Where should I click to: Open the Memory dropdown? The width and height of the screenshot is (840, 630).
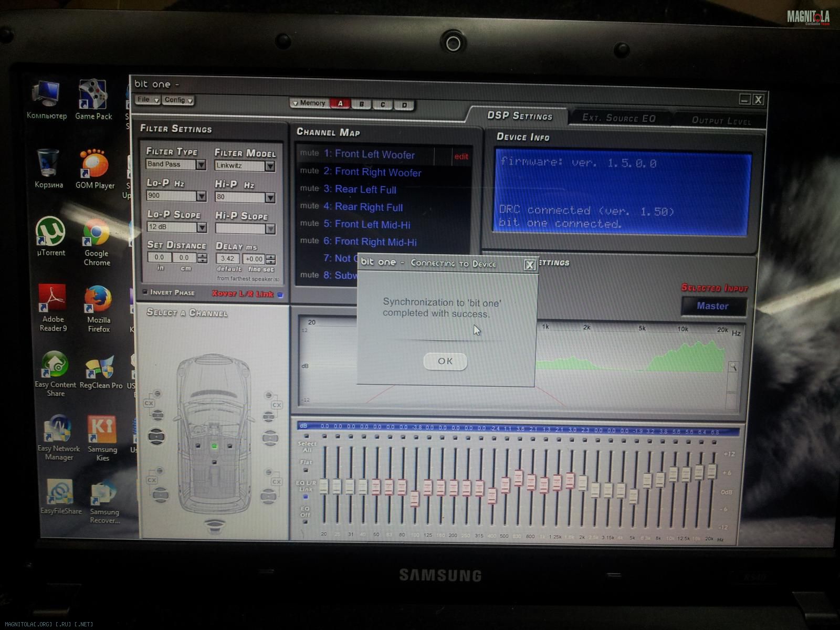[x=309, y=103]
